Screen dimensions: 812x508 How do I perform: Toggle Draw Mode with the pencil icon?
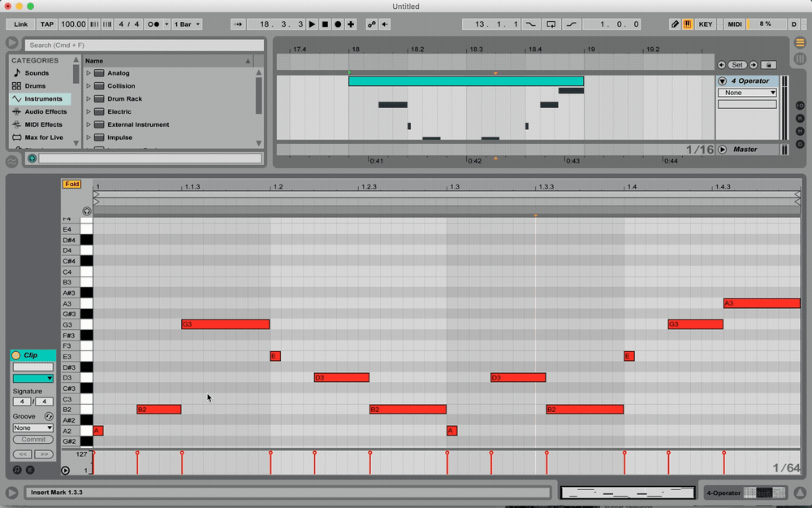pyautogui.click(x=675, y=24)
